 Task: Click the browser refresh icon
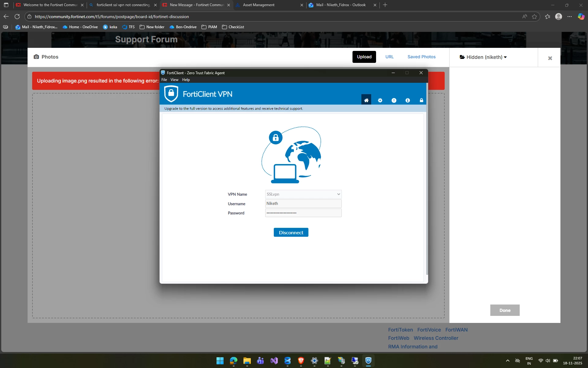coord(17,17)
